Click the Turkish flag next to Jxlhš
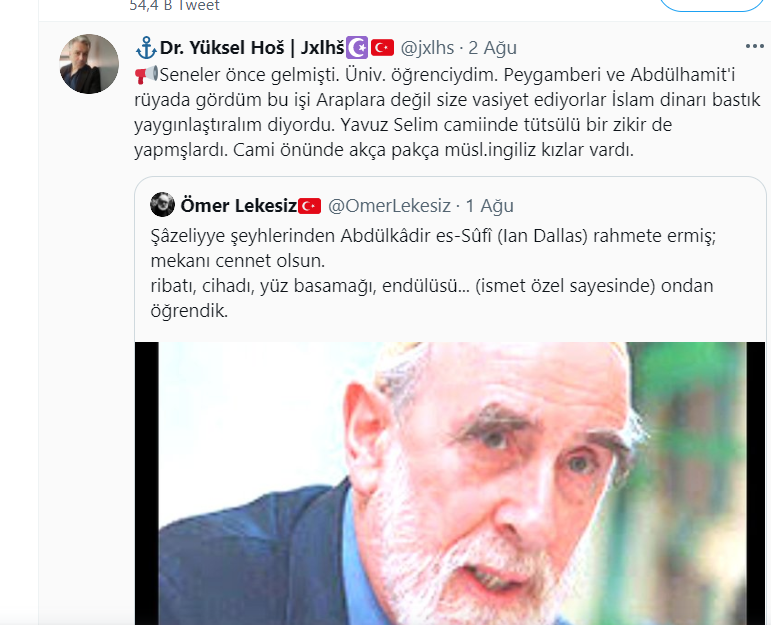 (x=382, y=48)
